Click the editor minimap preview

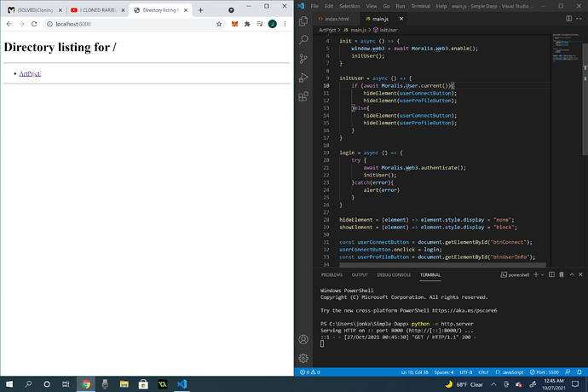566,49
